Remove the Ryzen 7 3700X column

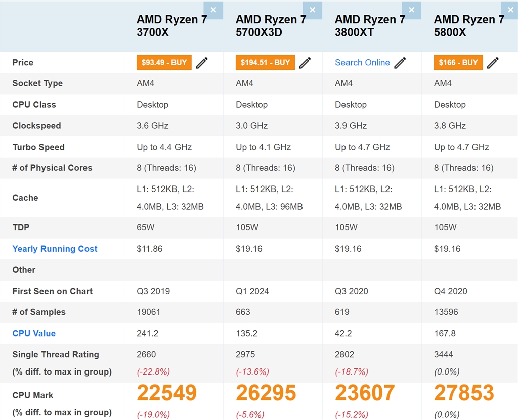point(213,10)
